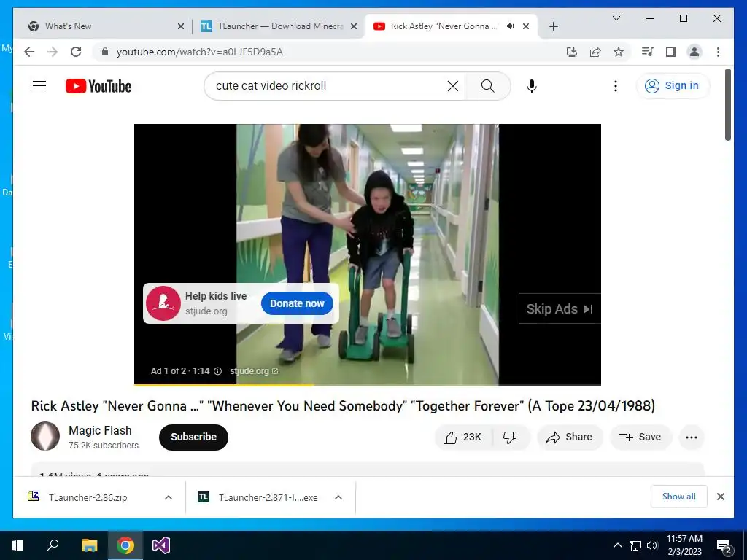Go back to the previous page

(29, 52)
